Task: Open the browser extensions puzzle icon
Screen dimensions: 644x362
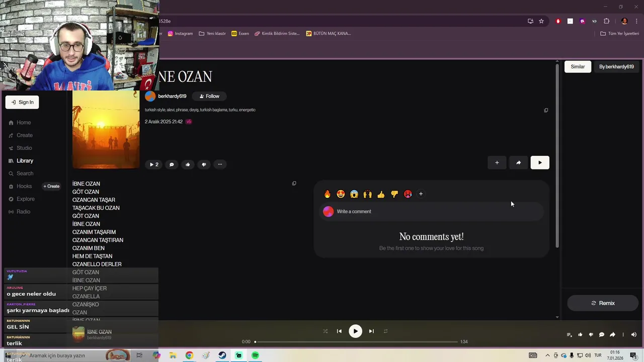Action: pyautogui.click(x=606, y=21)
